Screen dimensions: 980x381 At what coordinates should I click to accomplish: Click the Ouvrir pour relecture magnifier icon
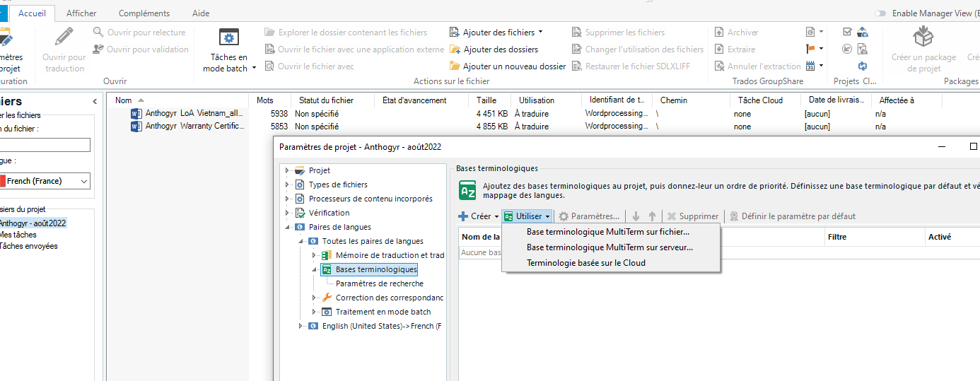pyautogui.click(x=99, y=33)
